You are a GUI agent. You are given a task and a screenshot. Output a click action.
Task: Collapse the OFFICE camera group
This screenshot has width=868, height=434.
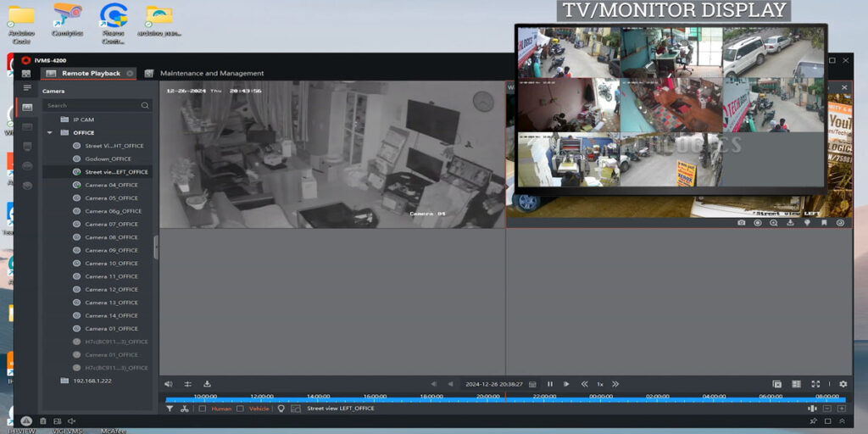51,133
